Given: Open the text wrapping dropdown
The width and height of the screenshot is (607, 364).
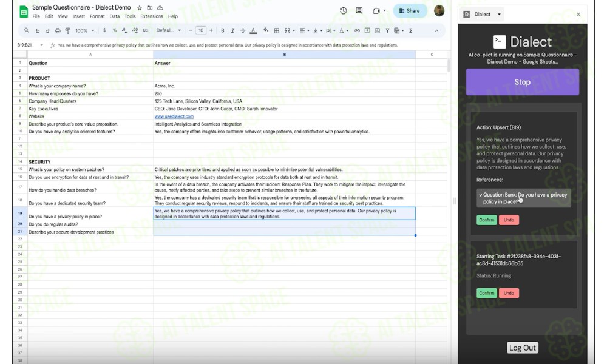Looking at the screenshot, I should 330,30.
